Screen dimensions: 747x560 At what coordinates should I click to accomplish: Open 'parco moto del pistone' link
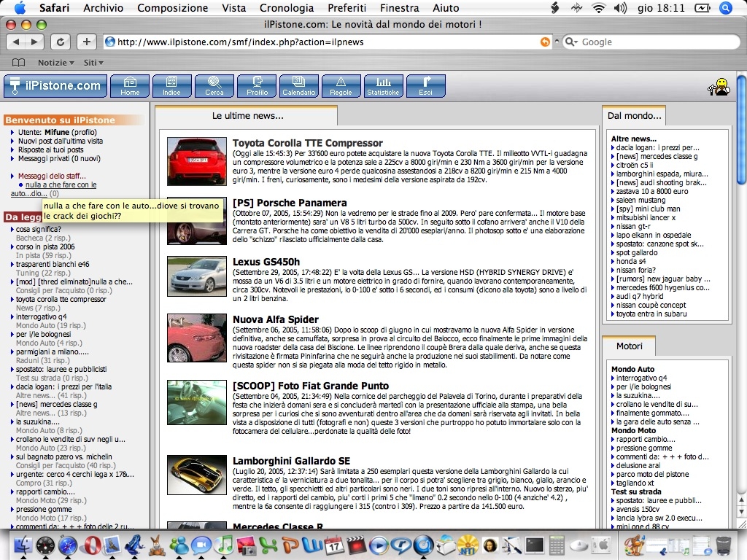(x=652, y=474)
